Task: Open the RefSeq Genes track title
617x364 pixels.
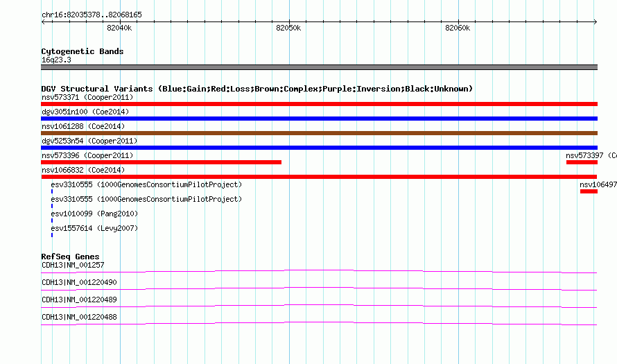Action: (70, 257)
